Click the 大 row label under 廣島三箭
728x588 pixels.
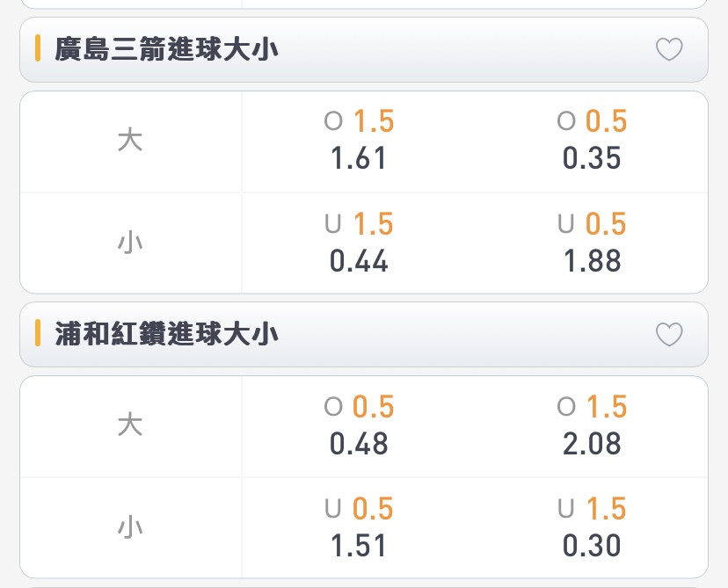point(130,140)
